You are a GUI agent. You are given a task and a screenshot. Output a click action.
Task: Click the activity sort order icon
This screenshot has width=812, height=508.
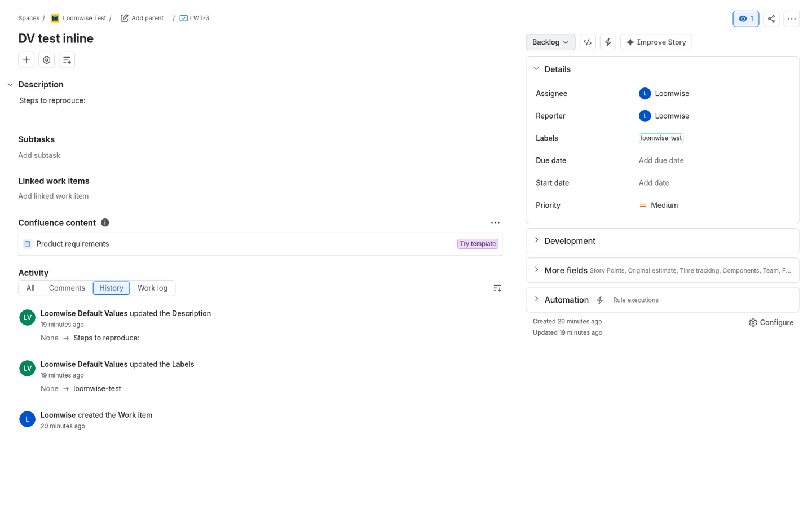point(497,288)
